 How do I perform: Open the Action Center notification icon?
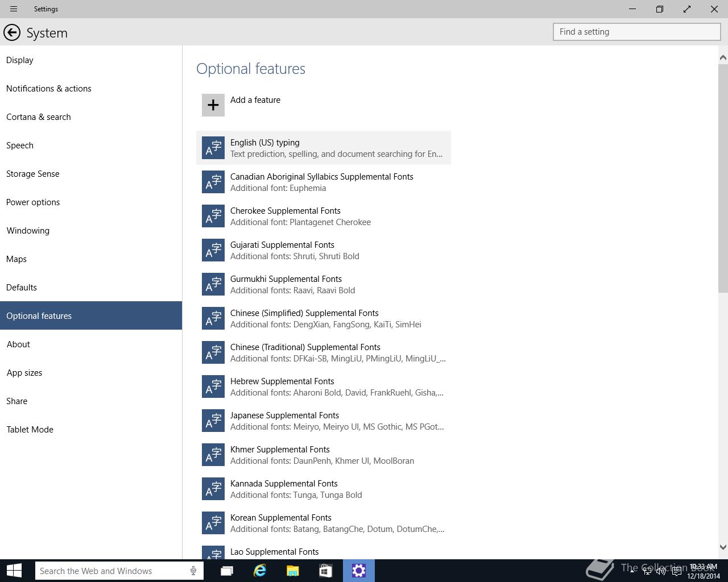[x=677, y=572]
